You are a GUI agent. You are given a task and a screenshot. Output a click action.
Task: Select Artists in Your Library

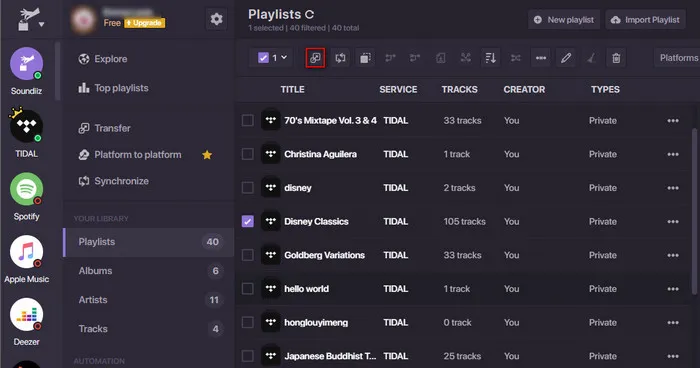point(149,300)
